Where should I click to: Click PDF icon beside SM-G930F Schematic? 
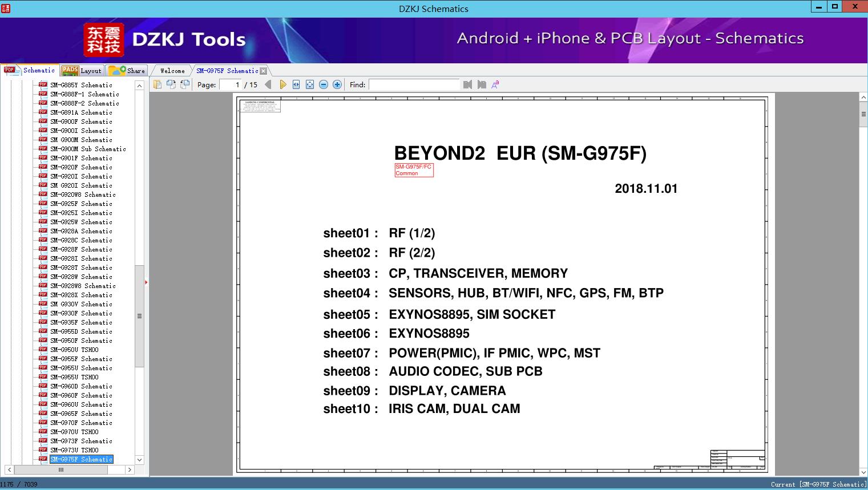pyautogui.click(x=43, y=313)
